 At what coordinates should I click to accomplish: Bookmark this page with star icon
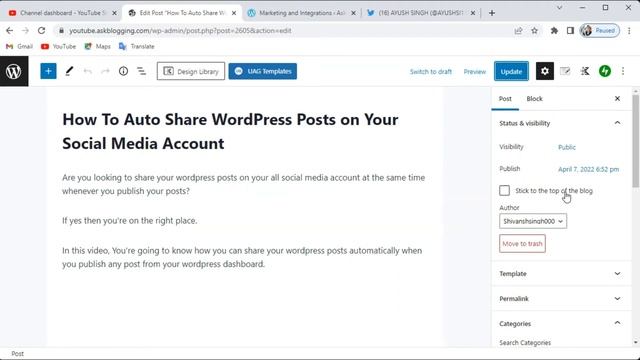534,31
